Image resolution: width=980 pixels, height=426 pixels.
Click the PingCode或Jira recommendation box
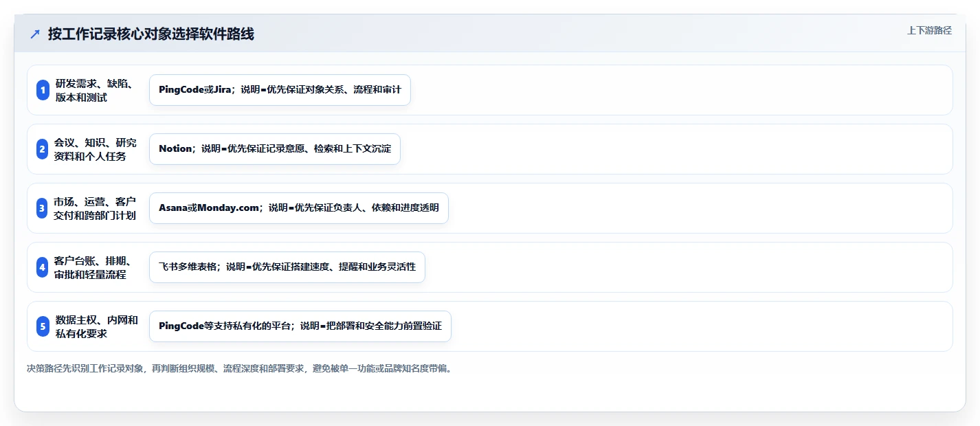coord(280,90)
